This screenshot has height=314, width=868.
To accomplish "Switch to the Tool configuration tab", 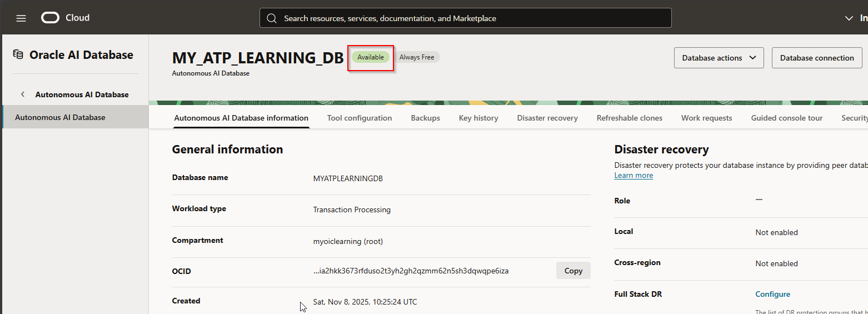I will (360, 118).
